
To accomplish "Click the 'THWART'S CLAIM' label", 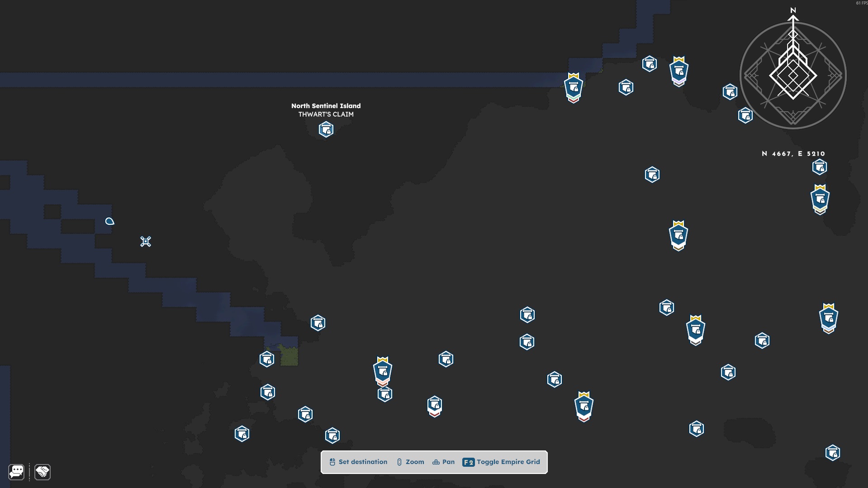I will point(326,114).
